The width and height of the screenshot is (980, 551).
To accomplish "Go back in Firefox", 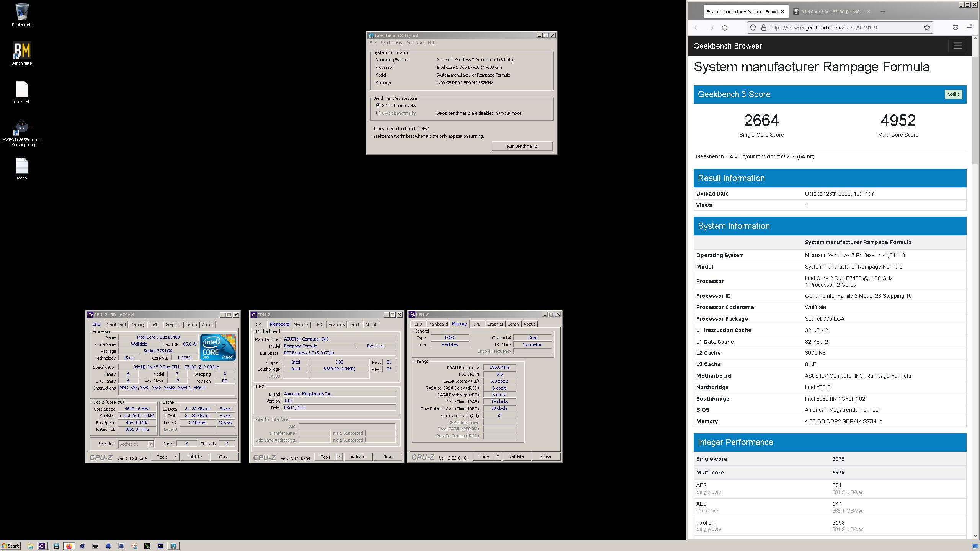I will coord(697,28).
